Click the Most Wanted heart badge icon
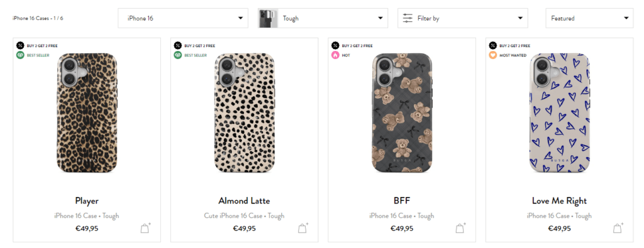Screen dimensions: 644x248 point(493,55)
